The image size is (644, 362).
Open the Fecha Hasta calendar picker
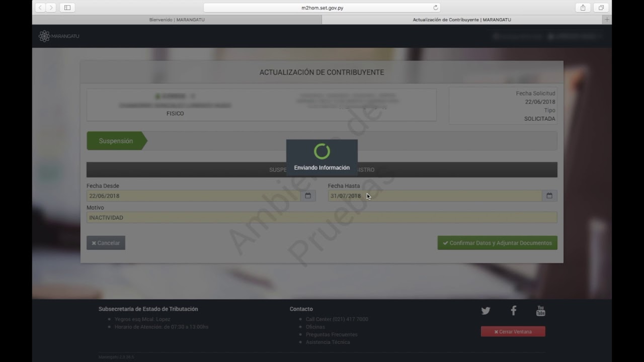tap(549, 196)
